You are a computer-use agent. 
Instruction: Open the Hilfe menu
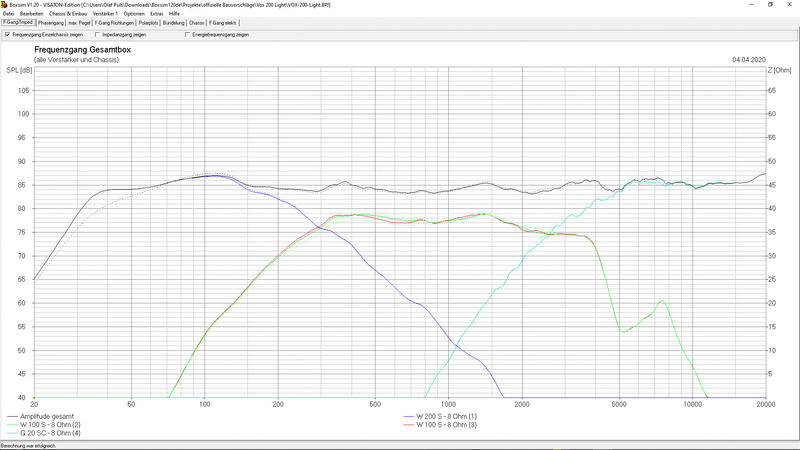click(x=174, y=13)
